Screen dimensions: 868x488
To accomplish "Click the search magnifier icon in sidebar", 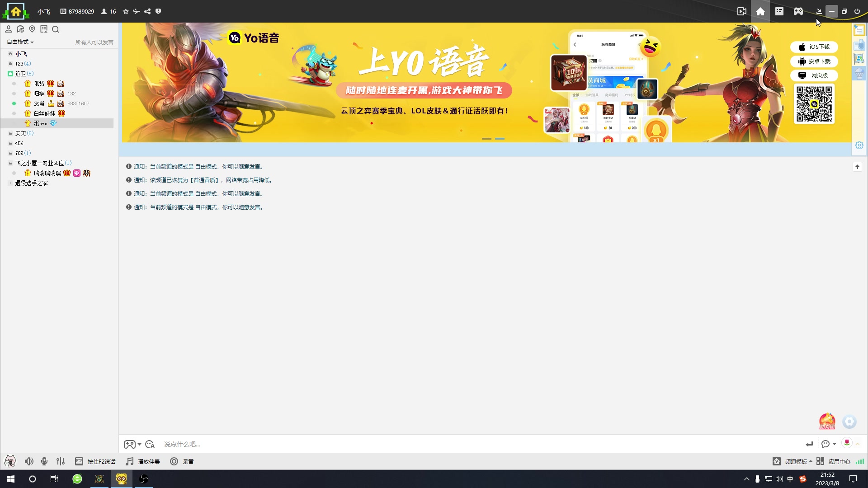I will 56,29.
